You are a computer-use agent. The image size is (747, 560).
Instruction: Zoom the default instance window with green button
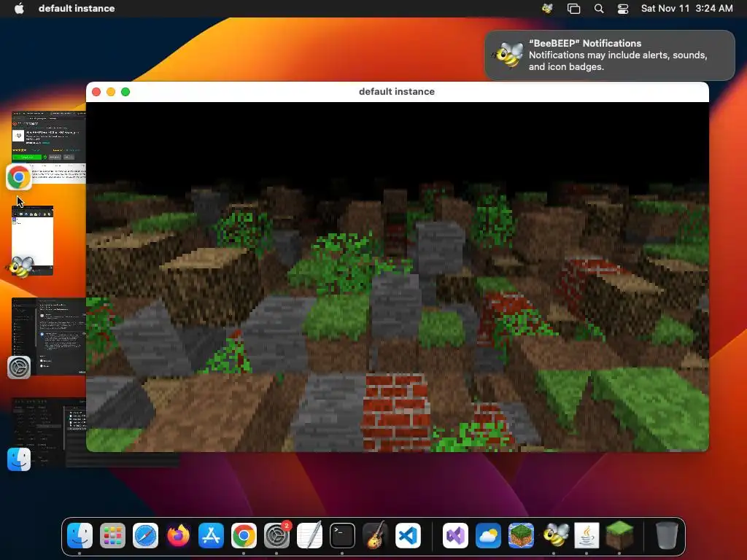click(x=125, y=92)
